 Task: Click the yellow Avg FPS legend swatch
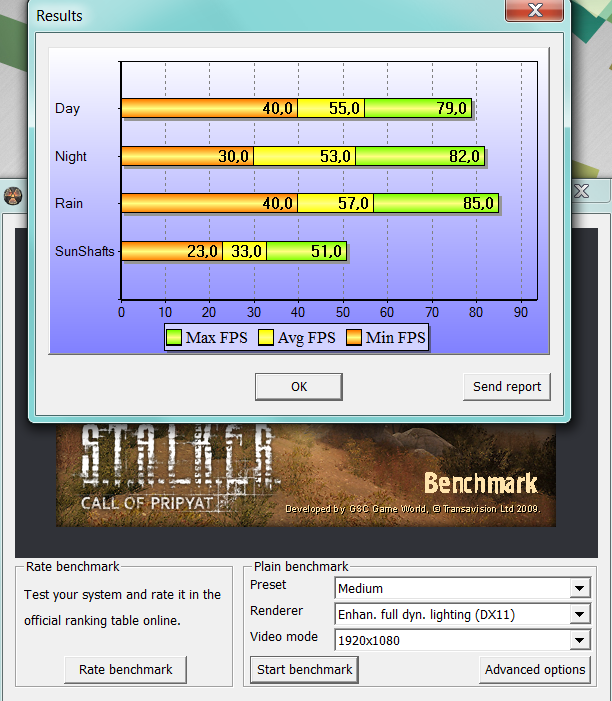click(x=266, y=337)
